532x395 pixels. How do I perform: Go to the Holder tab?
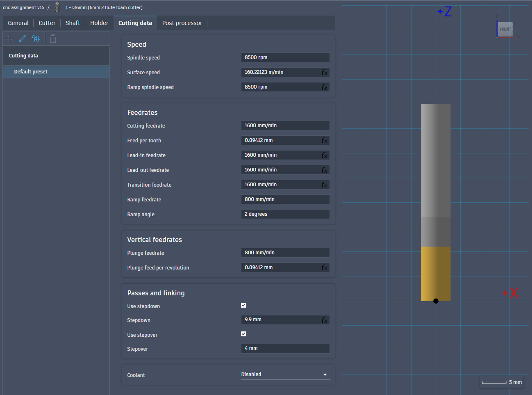click(99, 23)
